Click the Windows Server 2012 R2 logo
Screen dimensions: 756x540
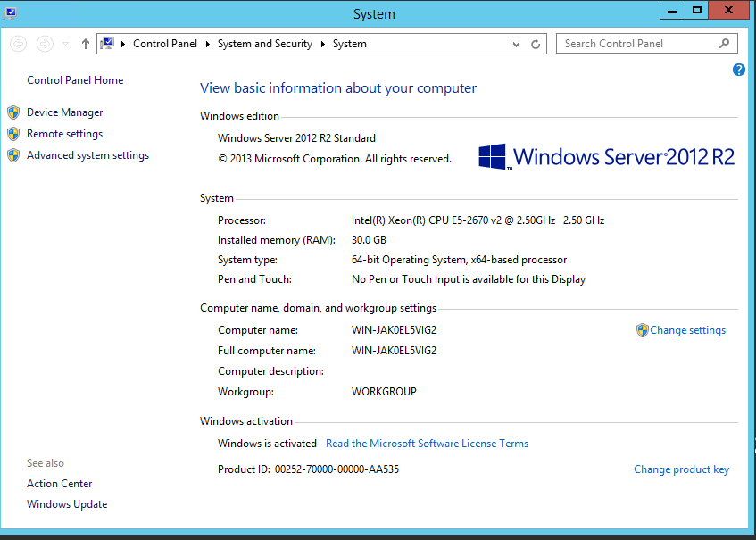pyautogui.click(x=607, y=157)
